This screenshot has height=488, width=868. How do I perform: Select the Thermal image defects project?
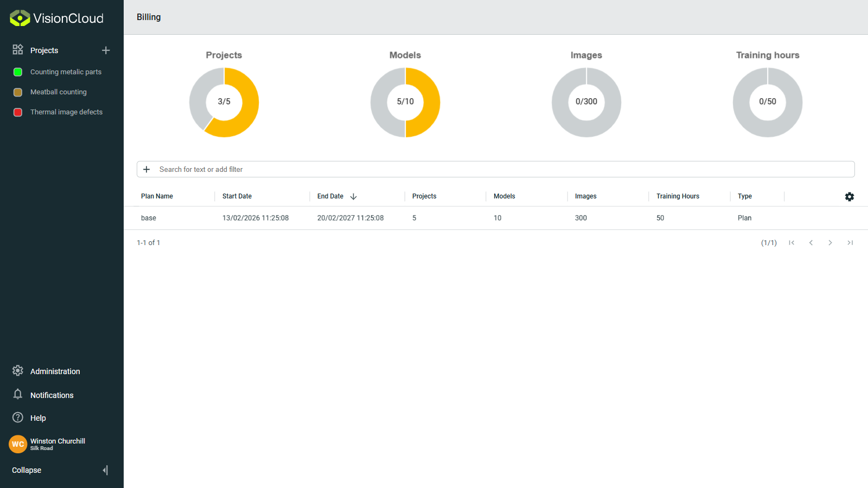coord(66,112)
